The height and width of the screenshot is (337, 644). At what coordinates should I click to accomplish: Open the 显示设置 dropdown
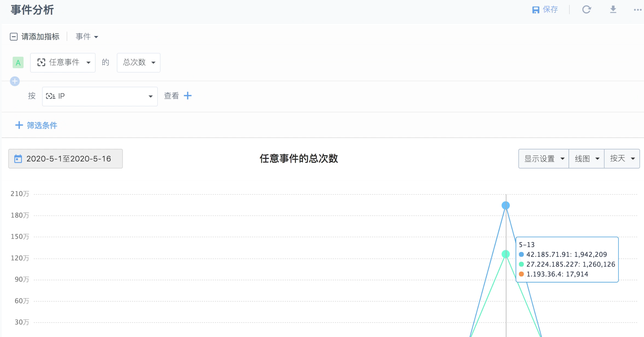coord(544,159)
